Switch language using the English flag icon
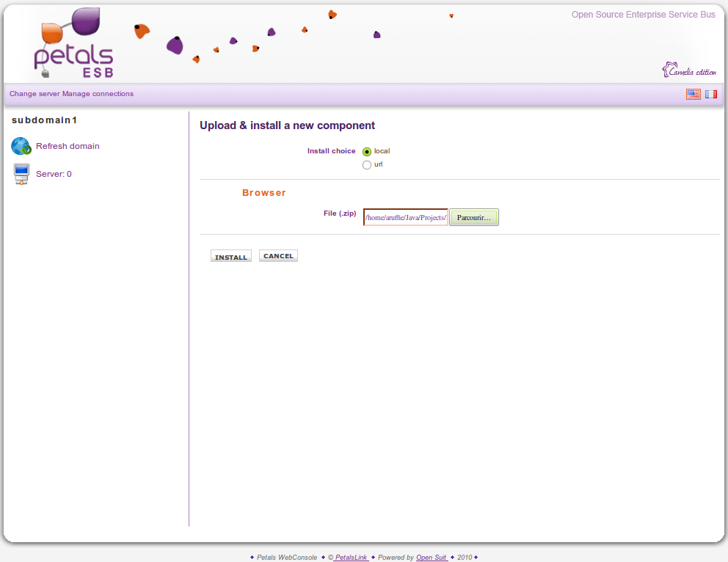 [x=693, y=94]
